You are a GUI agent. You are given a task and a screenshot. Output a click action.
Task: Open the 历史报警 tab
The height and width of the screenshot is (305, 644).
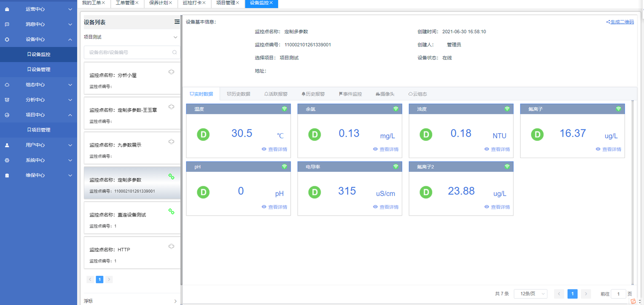pos(313,94)
